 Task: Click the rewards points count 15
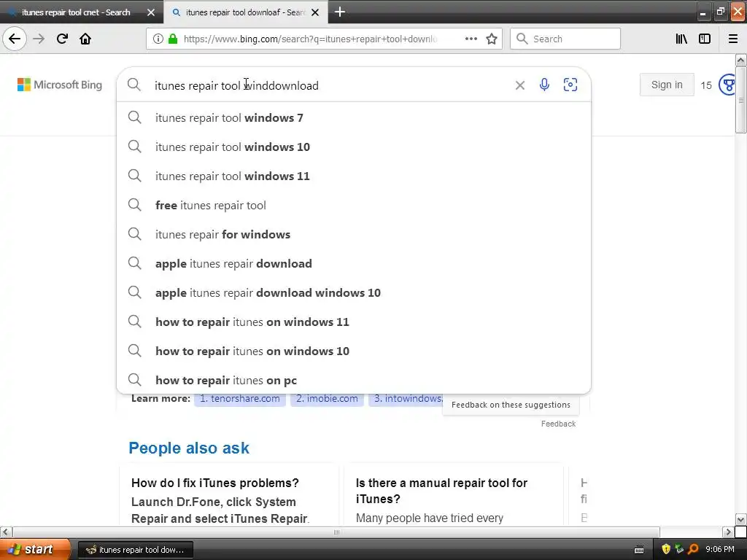[x=706, y=85]
